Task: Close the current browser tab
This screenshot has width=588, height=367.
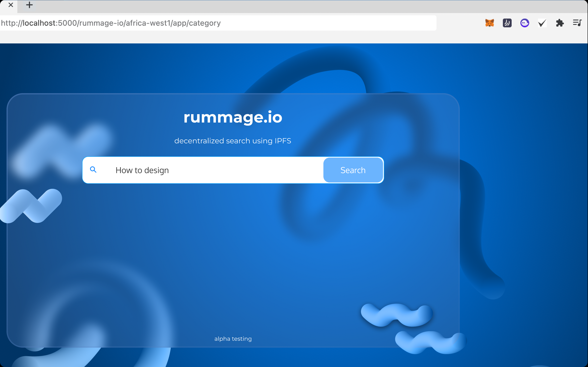Action: click(x=11, y=5)
